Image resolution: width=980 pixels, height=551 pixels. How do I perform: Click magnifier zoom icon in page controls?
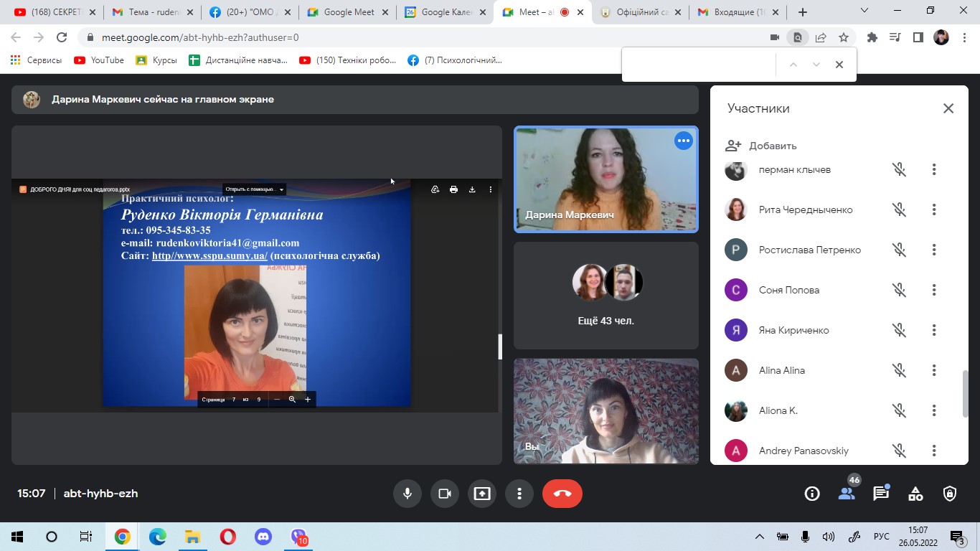[x=292, y=399]
